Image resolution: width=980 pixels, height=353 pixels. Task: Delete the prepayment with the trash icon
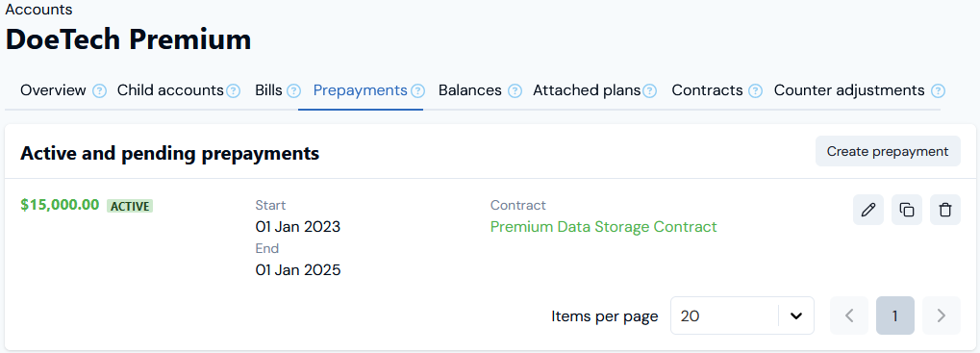pos(945,210)
